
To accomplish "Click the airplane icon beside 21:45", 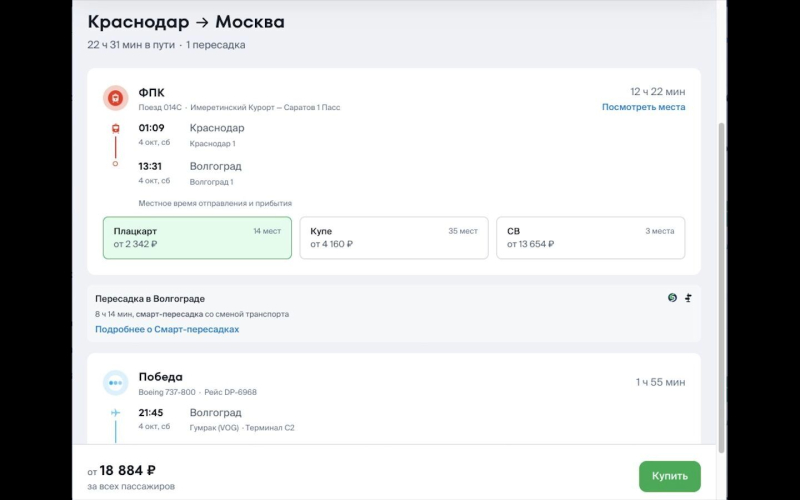I will click(115, 413).
